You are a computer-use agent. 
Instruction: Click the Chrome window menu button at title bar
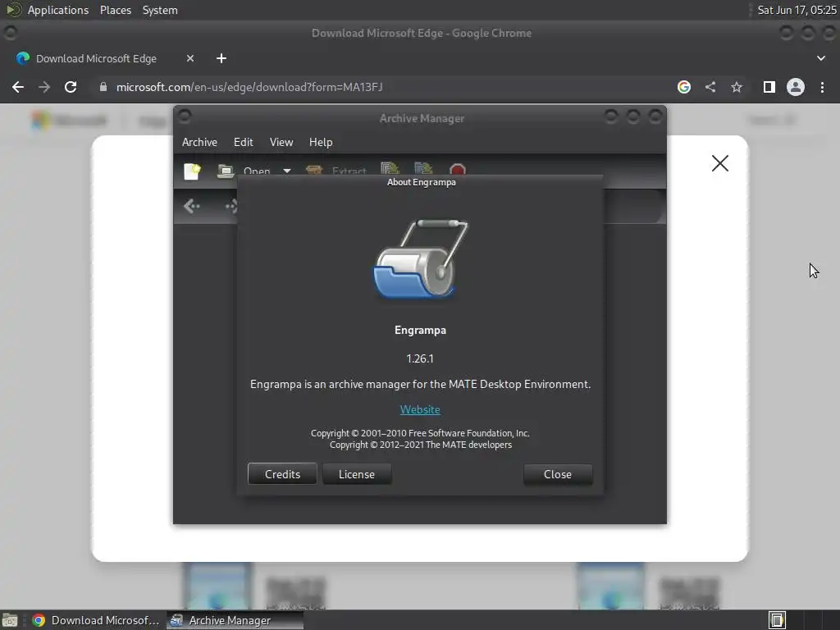10,33
